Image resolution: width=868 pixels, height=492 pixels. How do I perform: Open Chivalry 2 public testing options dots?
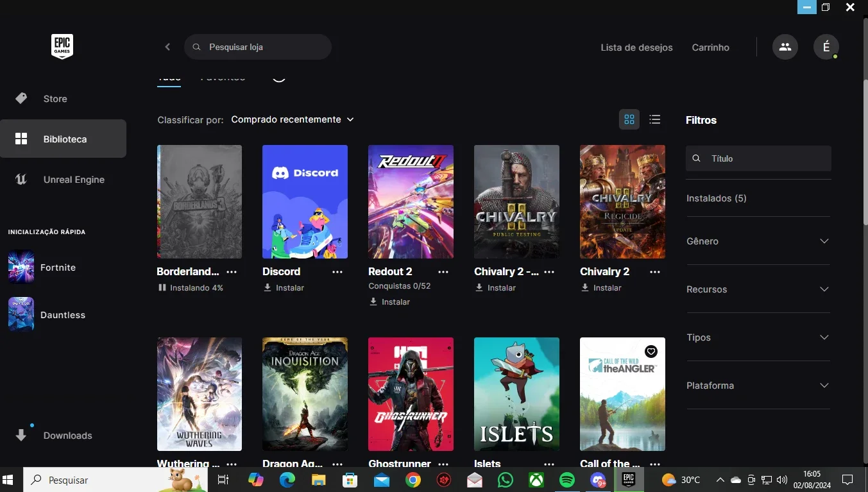coord(549,272)
